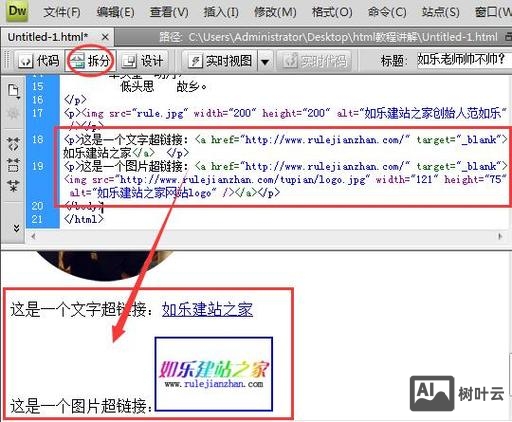Expand the 实时视图 dropdown arrow
This screenshot has height=422, width=512.
click(x=265, y=61)
